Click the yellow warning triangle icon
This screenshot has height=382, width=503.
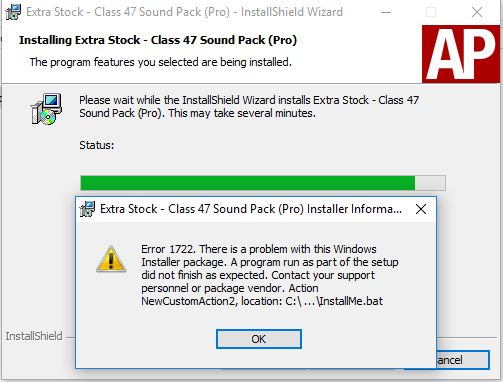tap(111, 259)
